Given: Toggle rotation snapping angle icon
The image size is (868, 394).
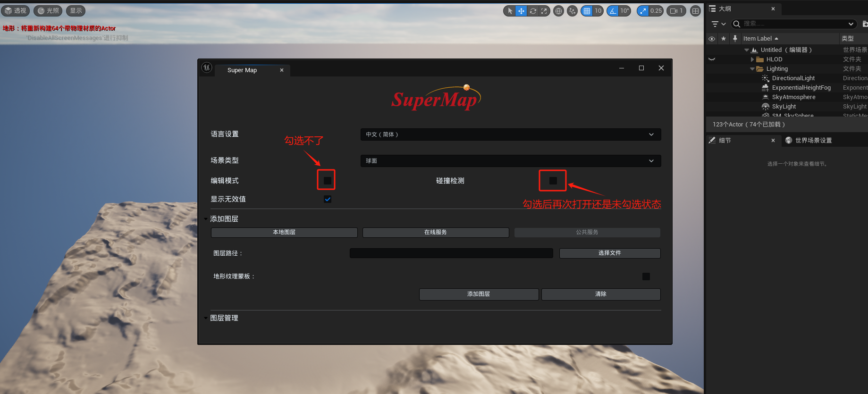Looking at the screenshot, I should tap(613, 11).
